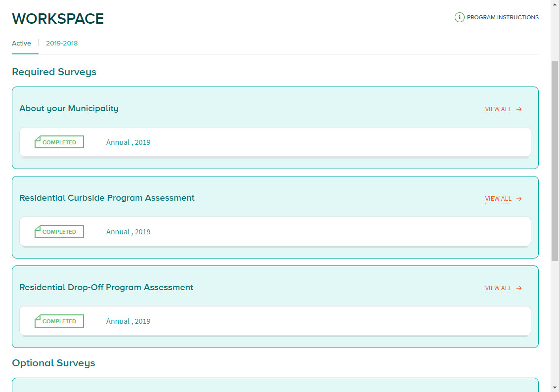Viewport: 559px width, 392px height.
Task: Click the Completed badge under About your Municipality
Action: 59,142
